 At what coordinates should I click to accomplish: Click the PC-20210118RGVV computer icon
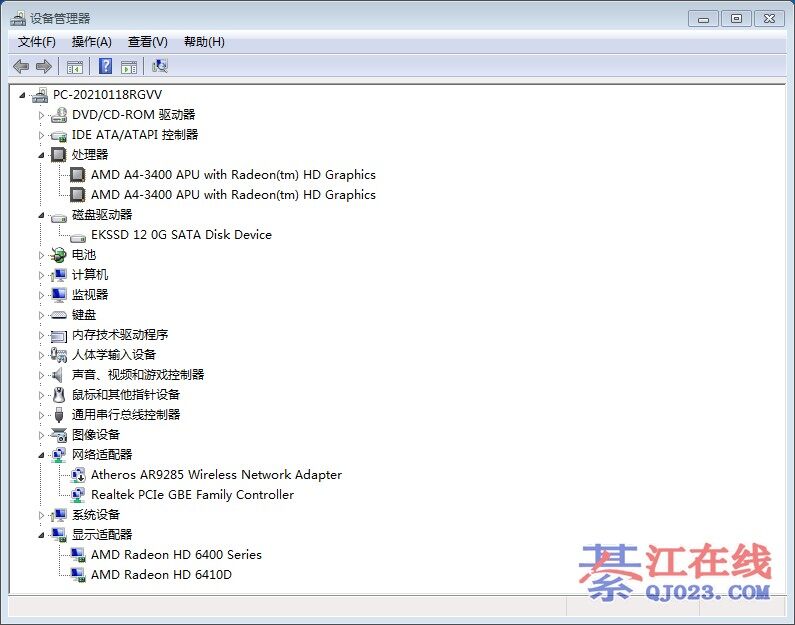[41, 95]
